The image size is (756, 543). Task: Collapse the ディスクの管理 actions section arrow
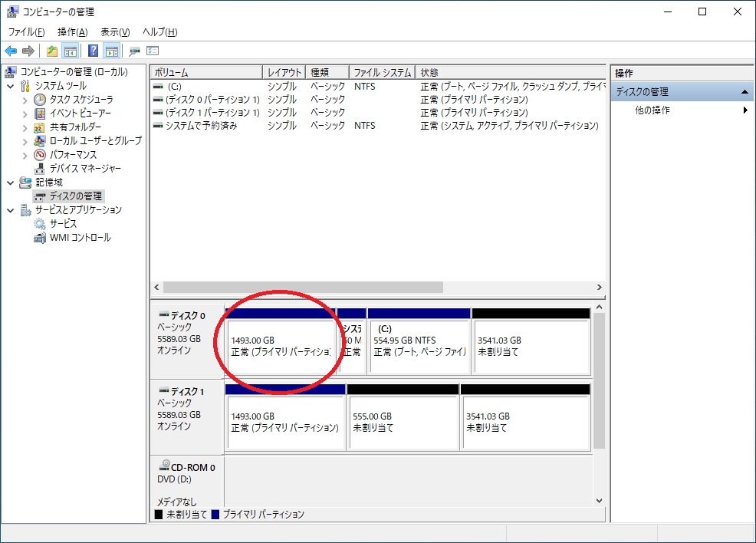click(x=744, y=91)
